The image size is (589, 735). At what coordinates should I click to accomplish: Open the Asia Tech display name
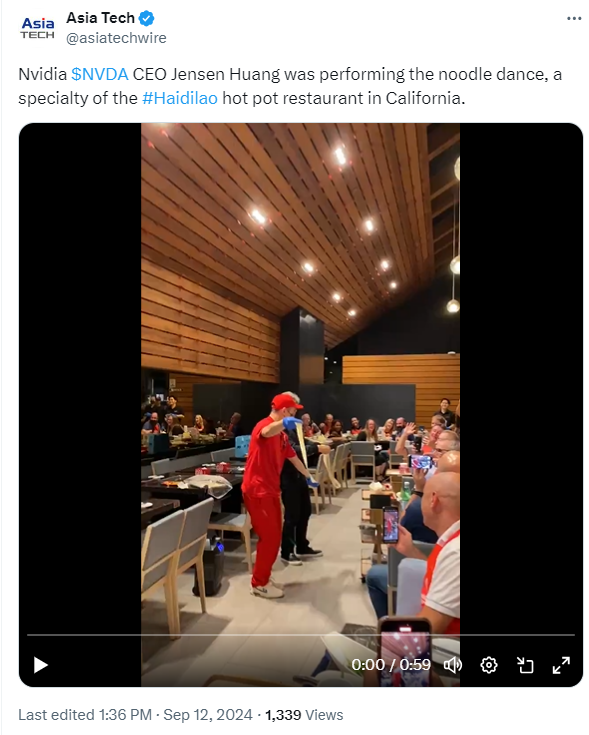(x=100, y=18)
